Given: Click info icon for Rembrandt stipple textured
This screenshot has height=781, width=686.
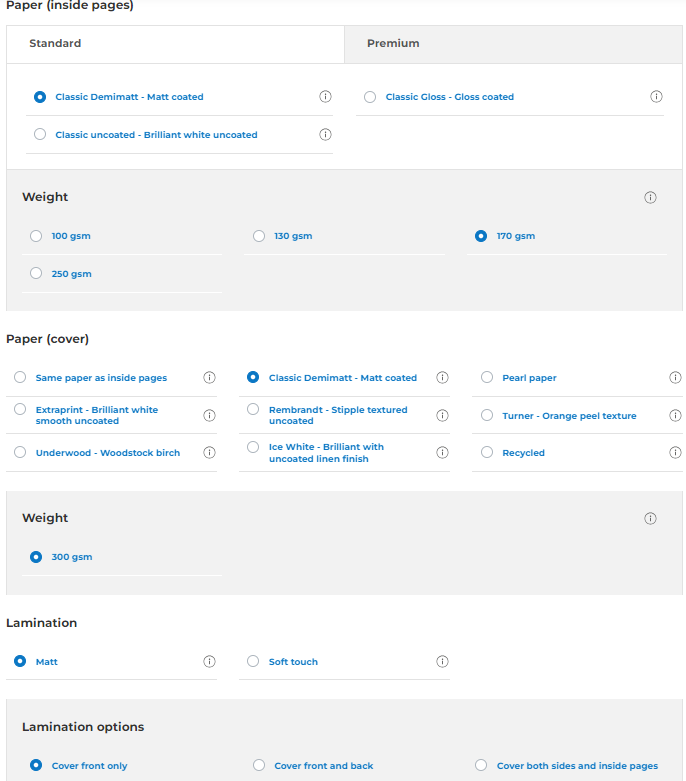Looking at the screenshot, I should click(x=442, y=416).
